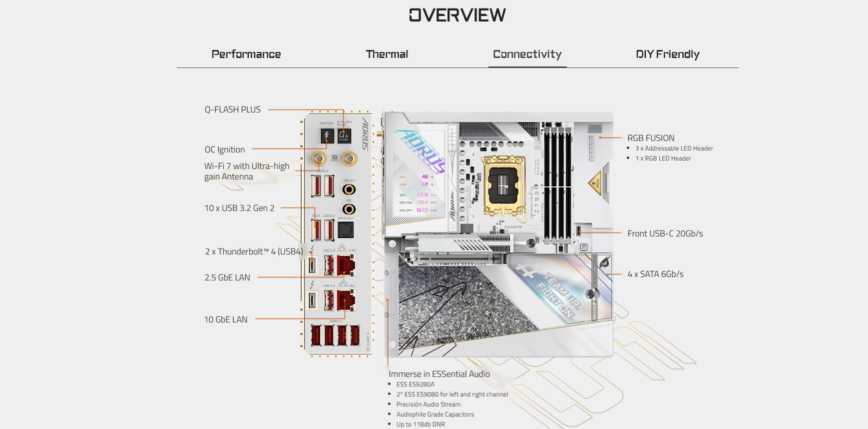
Task: Click the 10 x USB 3.2 Gen 2 label
Action: [x=239, y=208]
